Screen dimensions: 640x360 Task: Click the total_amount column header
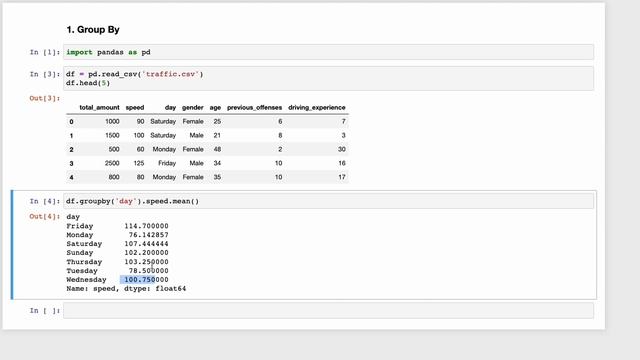click(x=99, y=107)
